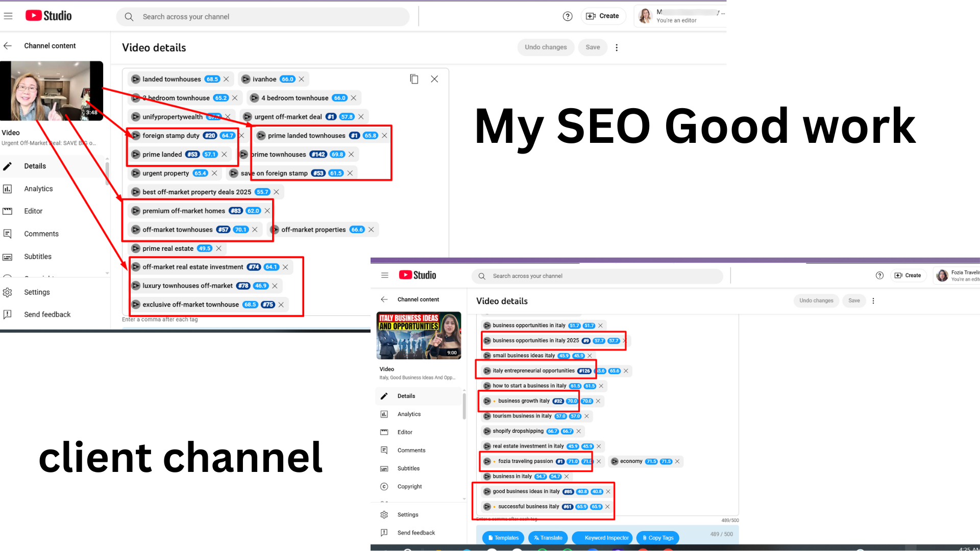Click the help question mark icon
This screenshot has height=551, width=980.
click(x=568, y=16)
